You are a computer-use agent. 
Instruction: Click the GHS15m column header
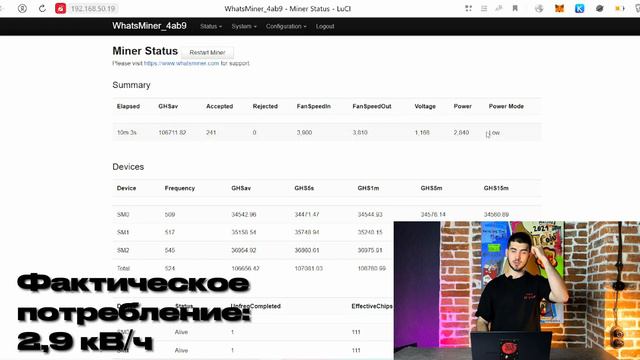(496, 188)
